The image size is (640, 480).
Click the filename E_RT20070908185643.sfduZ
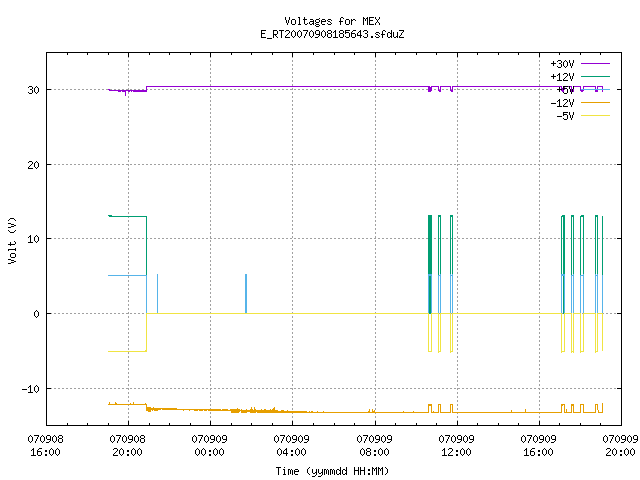click(332, 34)
